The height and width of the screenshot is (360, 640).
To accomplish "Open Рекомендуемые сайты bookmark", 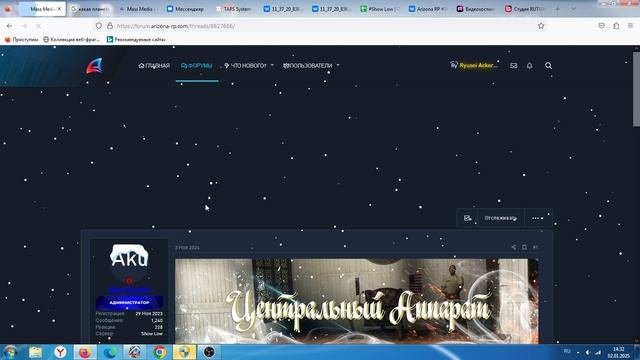I will point(136,40).
